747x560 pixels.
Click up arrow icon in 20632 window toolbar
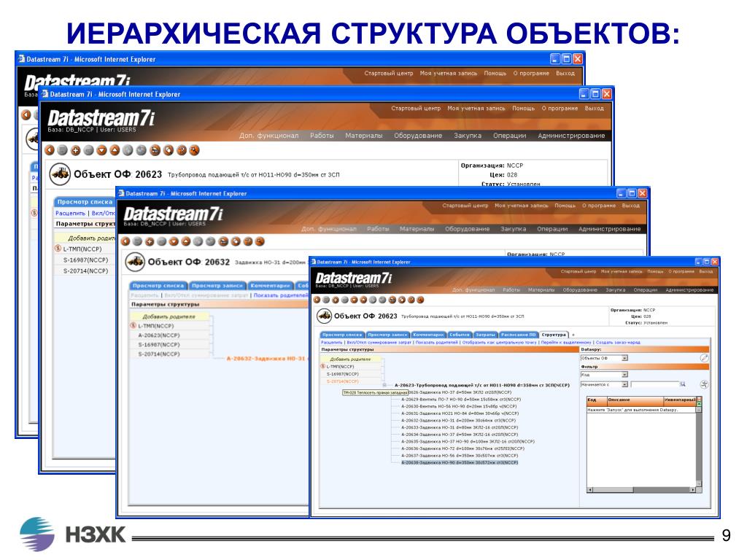click(x=186, y=241)
